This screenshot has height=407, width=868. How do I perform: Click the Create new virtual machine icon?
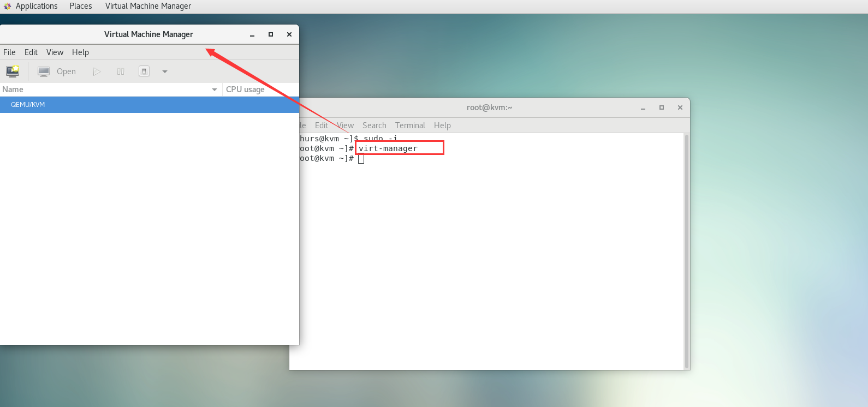(13, 71)
